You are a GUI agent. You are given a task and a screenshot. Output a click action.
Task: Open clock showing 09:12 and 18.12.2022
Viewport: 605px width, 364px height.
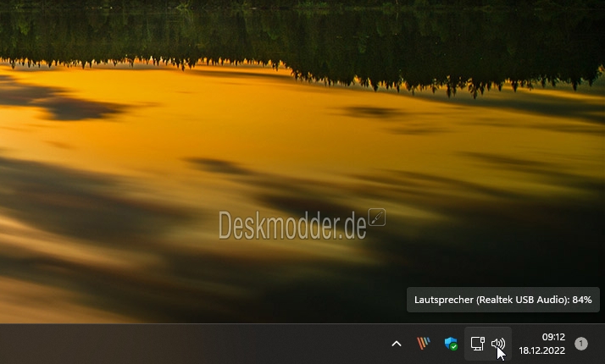[541, 344]
